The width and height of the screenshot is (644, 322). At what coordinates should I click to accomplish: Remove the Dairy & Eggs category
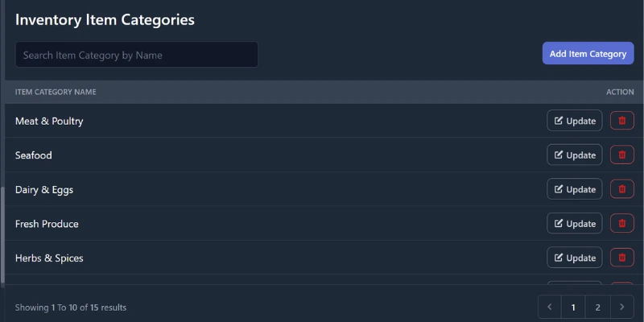[x=621, y=189]
